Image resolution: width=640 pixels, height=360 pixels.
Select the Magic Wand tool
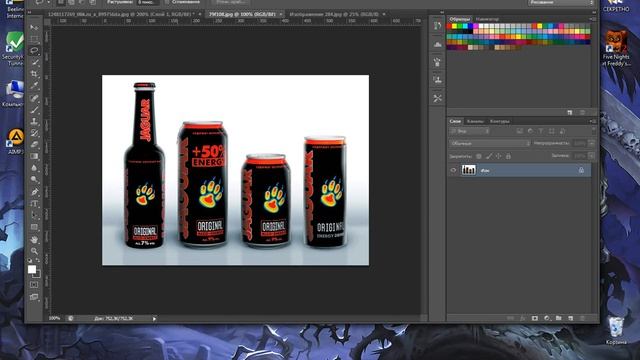pos(35,62)
